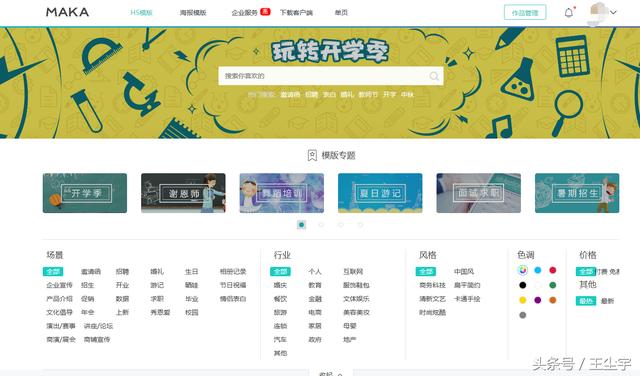Click the 开学 hot search keyword
Image resolution: width=640 pixels, height=376 pixels.
389,95
